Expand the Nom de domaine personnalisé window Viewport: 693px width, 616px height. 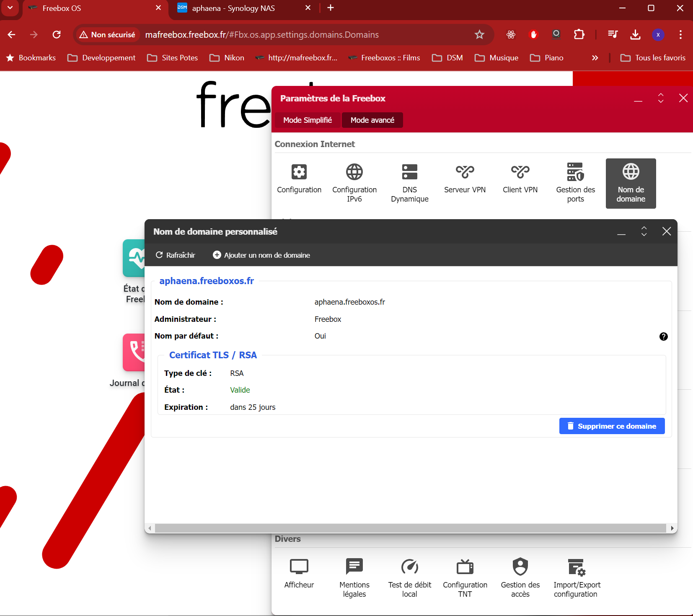pyautogui.click(x=644, y=231)
